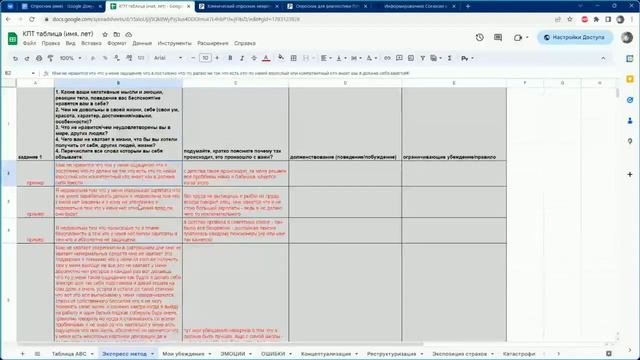Image resolution: width=640 pixels, height=360 pixels.
Task: Open more number formats 123
Action: coord(141,58)
